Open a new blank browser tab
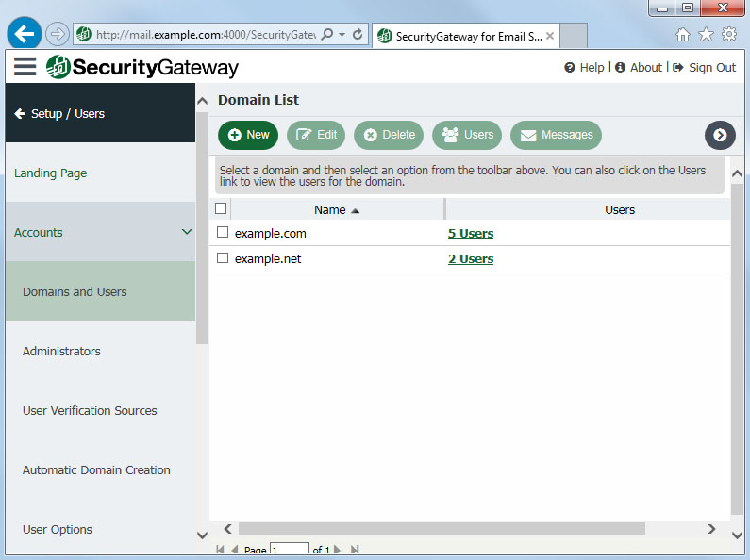Viewport: 750px width, 560px height. pyautogui.click(x=574, y=36)
